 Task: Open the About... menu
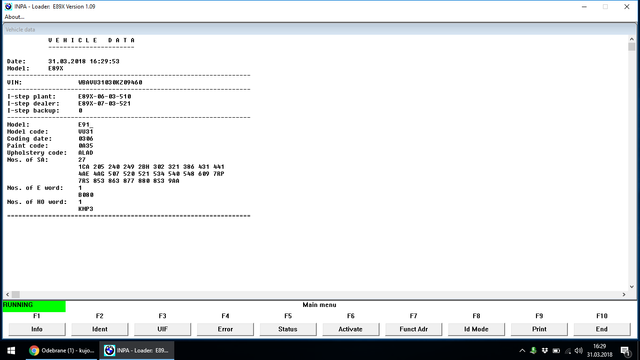(x=14, y=17)
